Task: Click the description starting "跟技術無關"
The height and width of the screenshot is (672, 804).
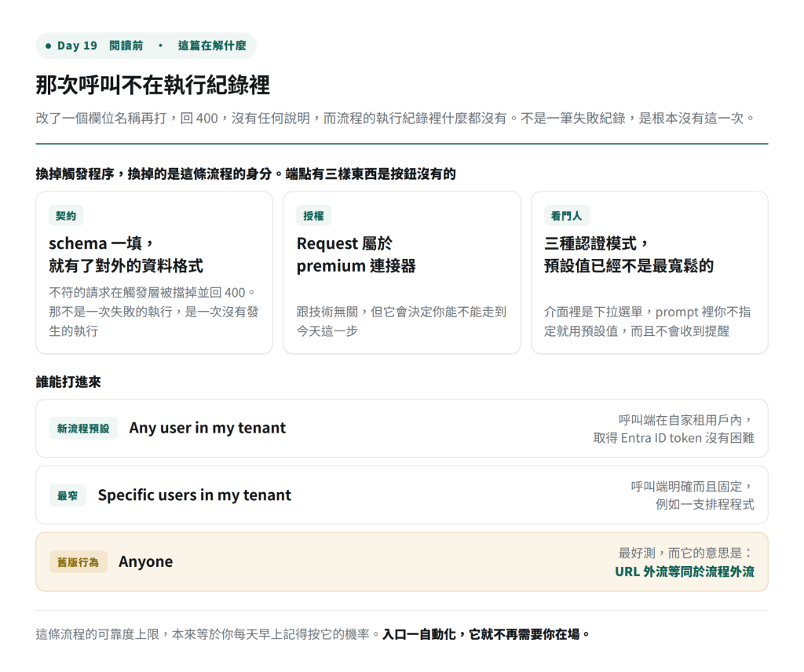Action: [401, 321]
